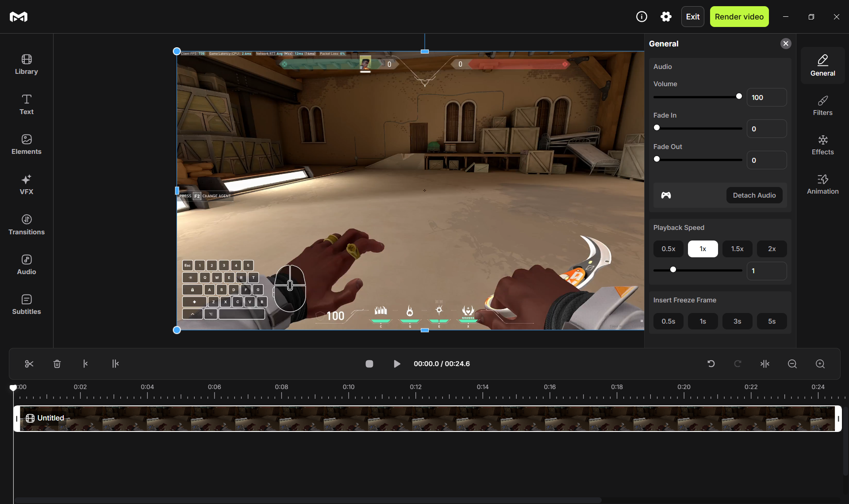Click the top-left resize handle of preview

click(x=177, y=51)
